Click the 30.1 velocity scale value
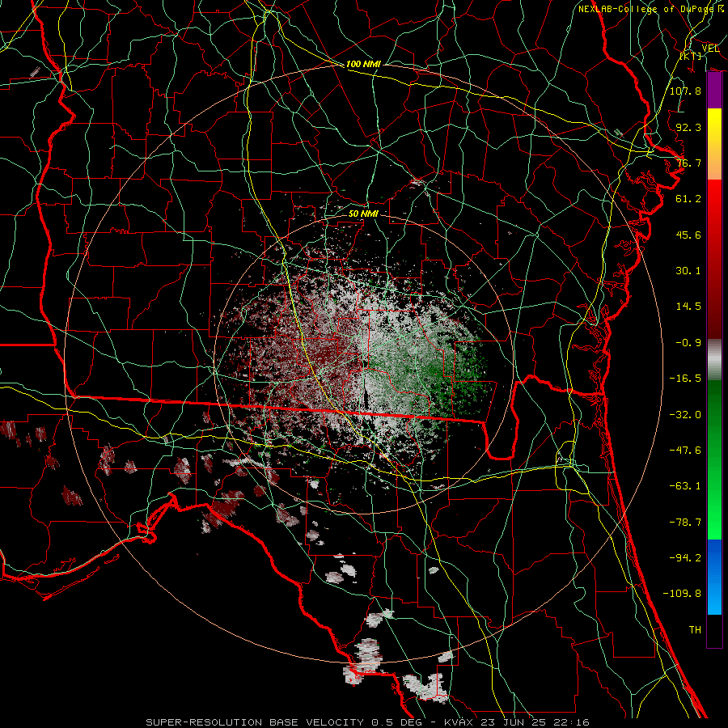Viewport: 728px width, 728px height. tap(688, 271)
